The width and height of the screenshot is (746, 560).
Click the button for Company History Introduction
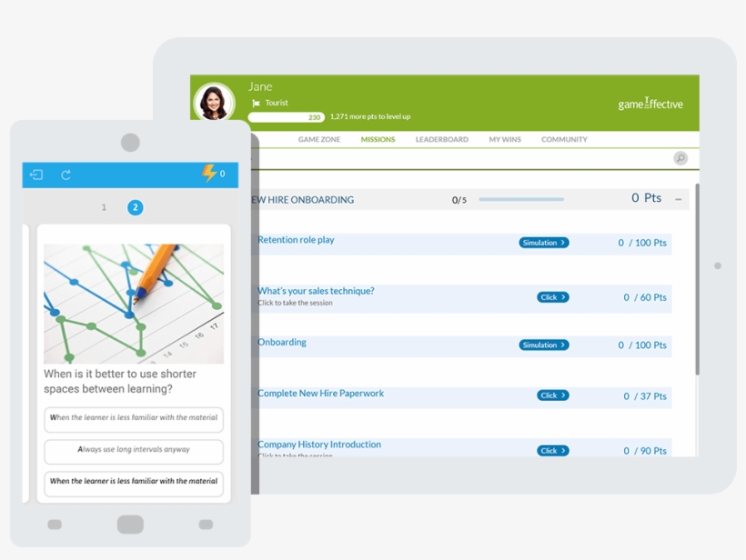(553, 451)
